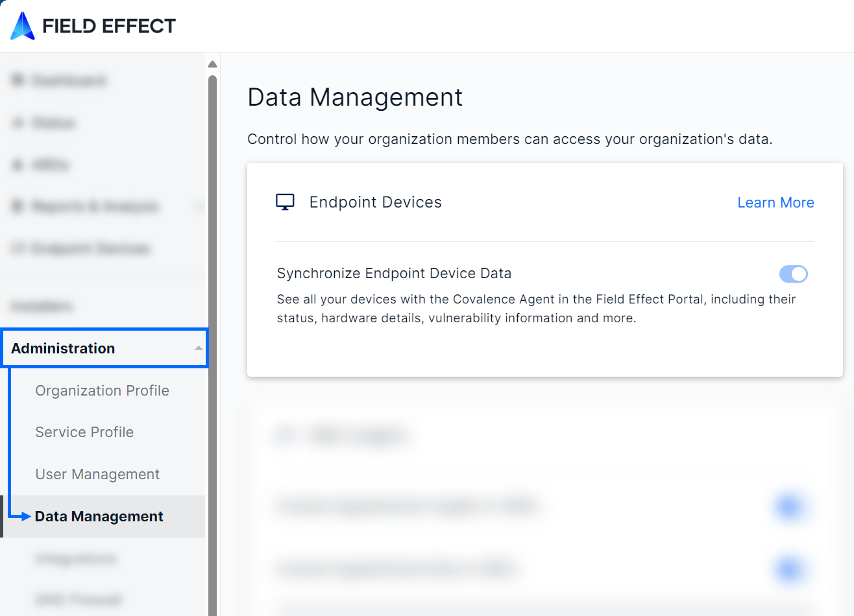This screenshot has height=616, width=854.
Task: Click the sidebar scrollbar thumb
Action: tap(212, 346)
